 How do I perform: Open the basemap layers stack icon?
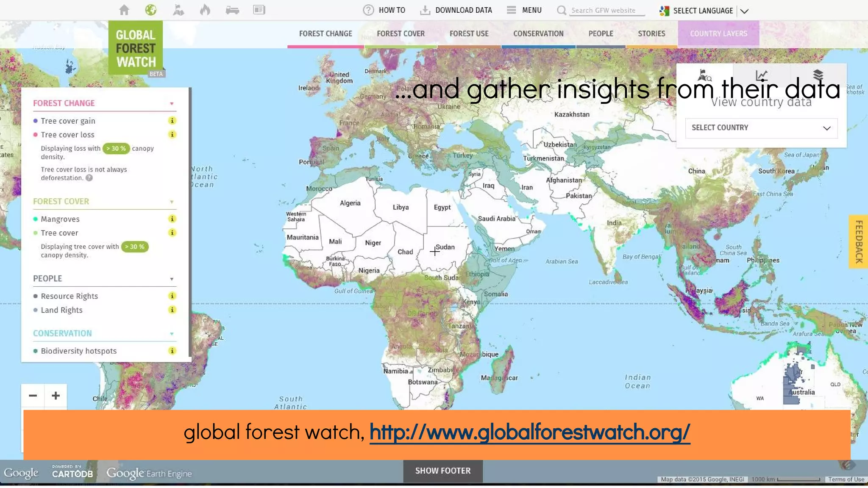818,75
